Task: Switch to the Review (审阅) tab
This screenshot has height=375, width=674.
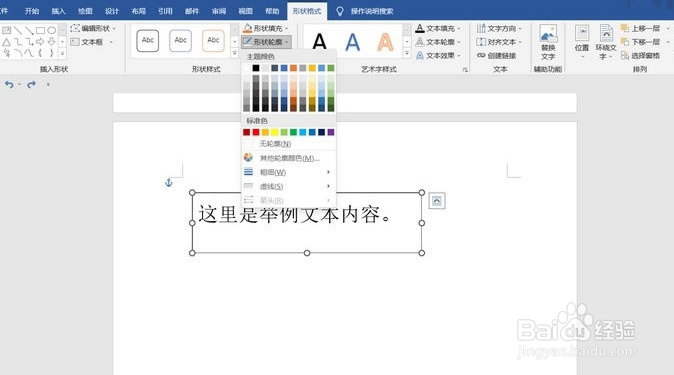Action: [219, 11]
